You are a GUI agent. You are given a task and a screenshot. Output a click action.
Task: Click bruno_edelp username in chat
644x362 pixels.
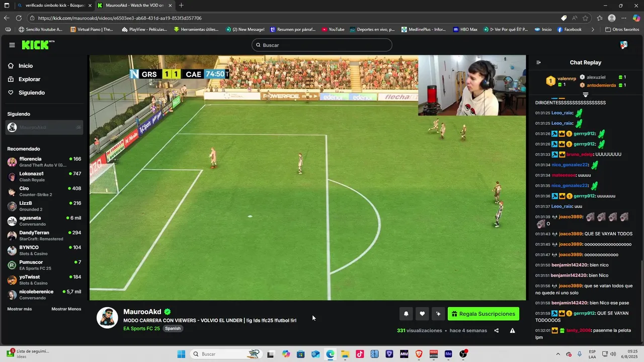coord(580,154)
